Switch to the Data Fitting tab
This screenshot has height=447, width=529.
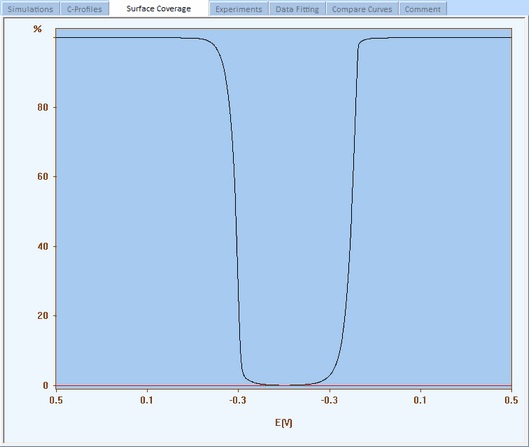pyautogui.click(x=297, y=9)
